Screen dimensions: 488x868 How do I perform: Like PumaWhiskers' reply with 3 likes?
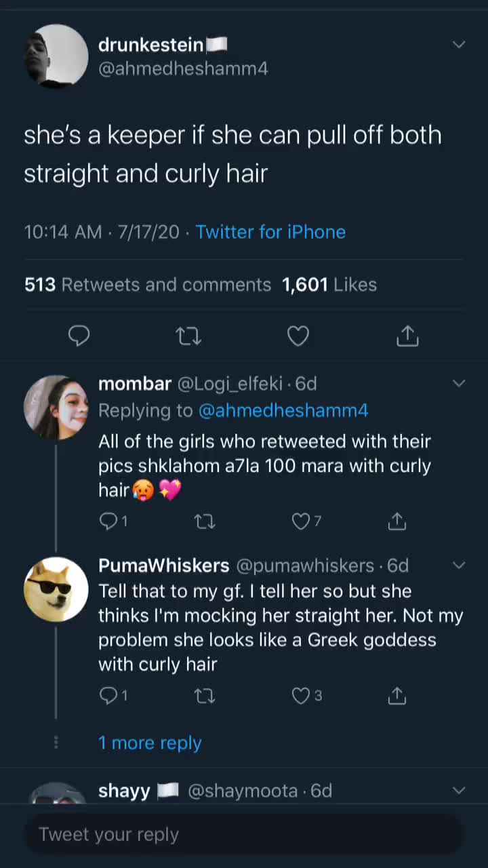[x=306, y=696]
